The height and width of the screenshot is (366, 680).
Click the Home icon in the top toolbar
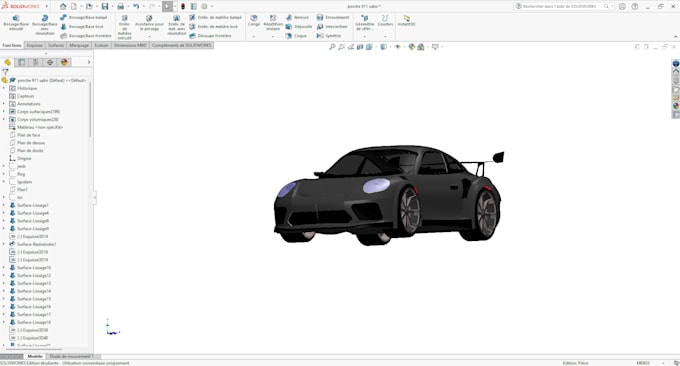(x=63, y=7)
